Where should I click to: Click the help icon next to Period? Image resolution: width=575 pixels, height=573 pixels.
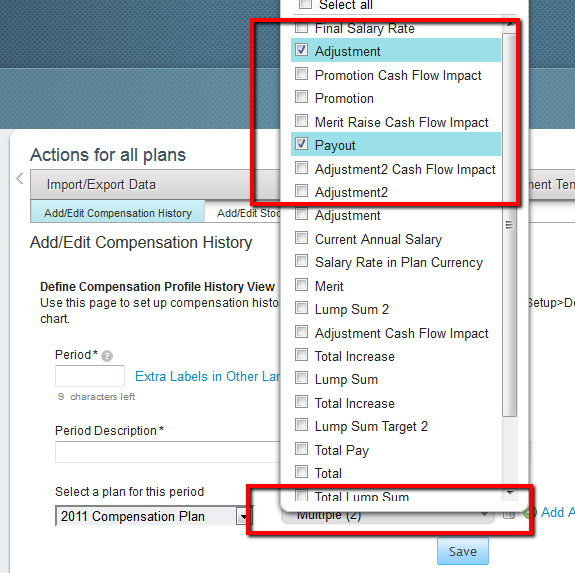coord(107,356)
